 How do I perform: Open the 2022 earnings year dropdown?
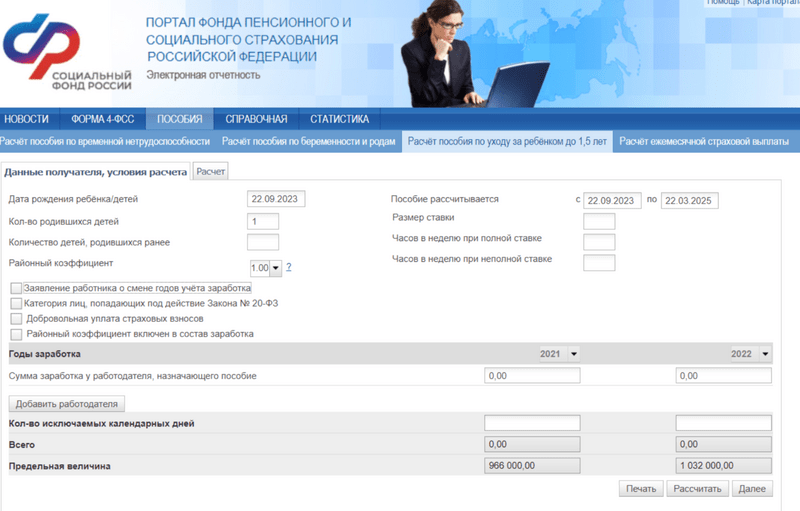point(751,353)
